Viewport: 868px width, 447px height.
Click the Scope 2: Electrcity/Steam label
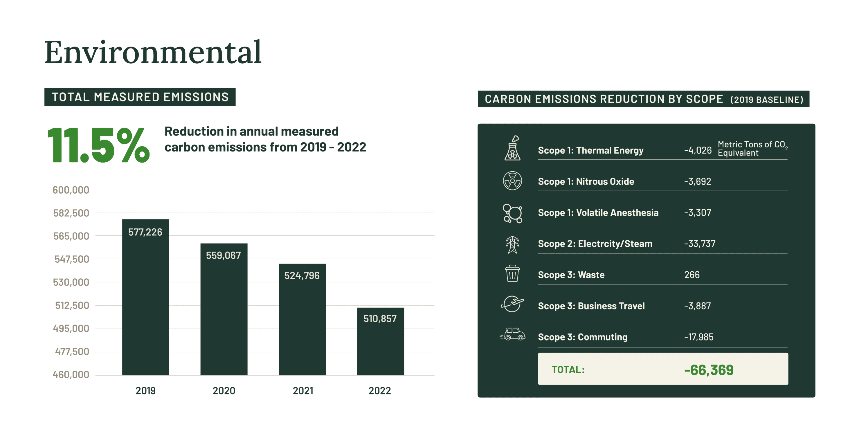[x=595, y=244]
